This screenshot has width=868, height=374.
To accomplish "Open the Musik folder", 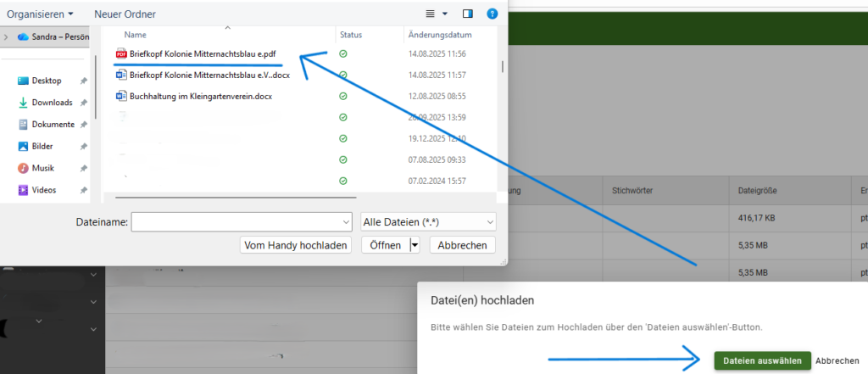I will point(42,168).
